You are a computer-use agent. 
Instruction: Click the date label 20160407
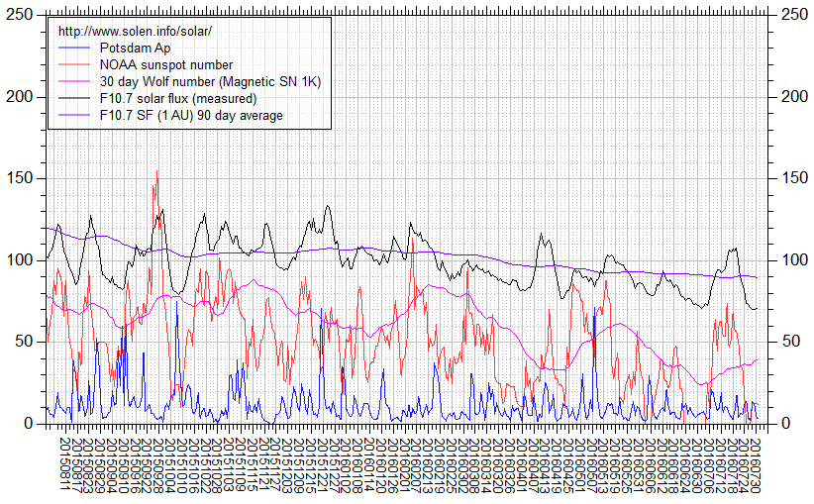tap(533, 465)
